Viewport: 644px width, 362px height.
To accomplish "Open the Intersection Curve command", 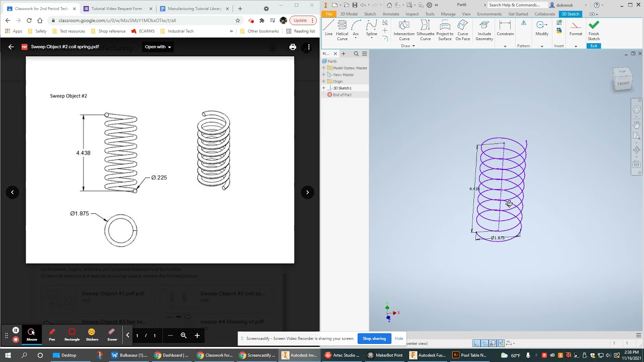I will pyautogui.click(x=404, y=30).
